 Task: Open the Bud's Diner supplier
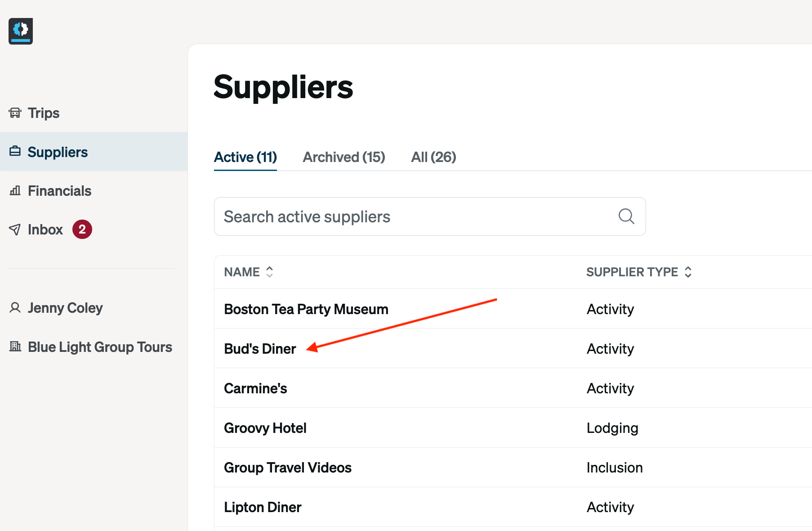pyautogui.click(x=260, y=349)
